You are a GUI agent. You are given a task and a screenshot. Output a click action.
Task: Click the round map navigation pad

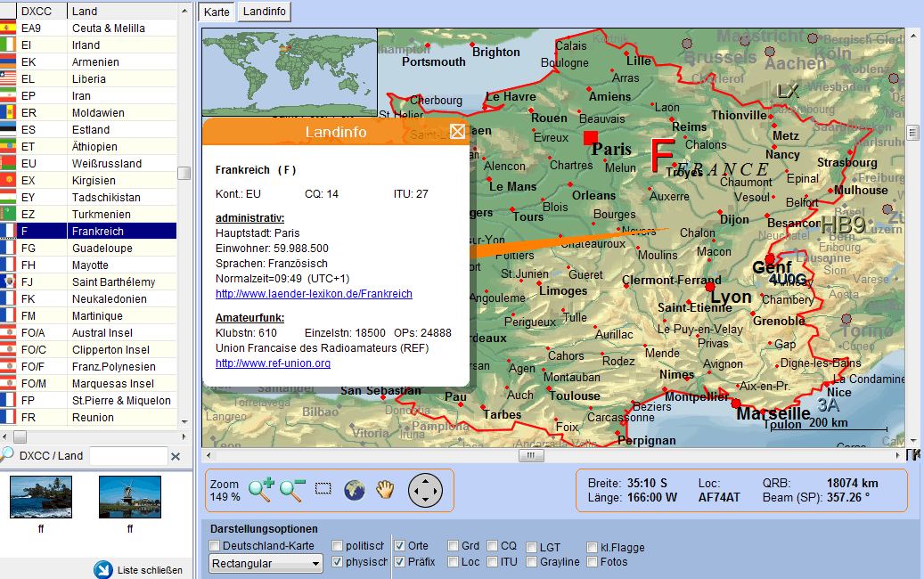click(x=425, y=490)
